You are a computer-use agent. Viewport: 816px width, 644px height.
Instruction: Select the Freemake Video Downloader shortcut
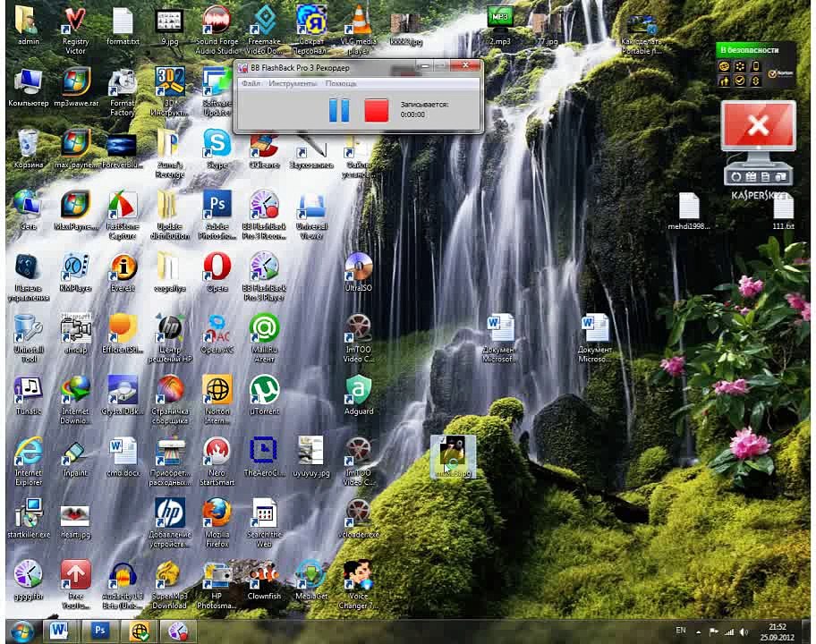[264, 30]
